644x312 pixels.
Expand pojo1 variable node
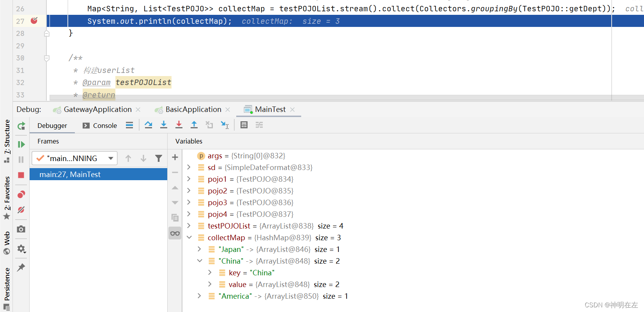(x=189, y=179)
